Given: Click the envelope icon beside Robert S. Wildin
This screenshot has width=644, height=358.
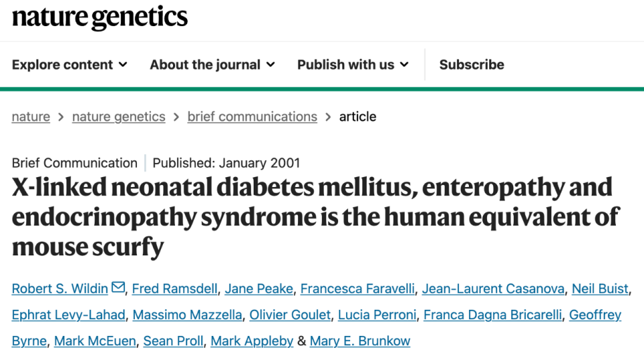Looking at the screenshot, I should point(118,288).
